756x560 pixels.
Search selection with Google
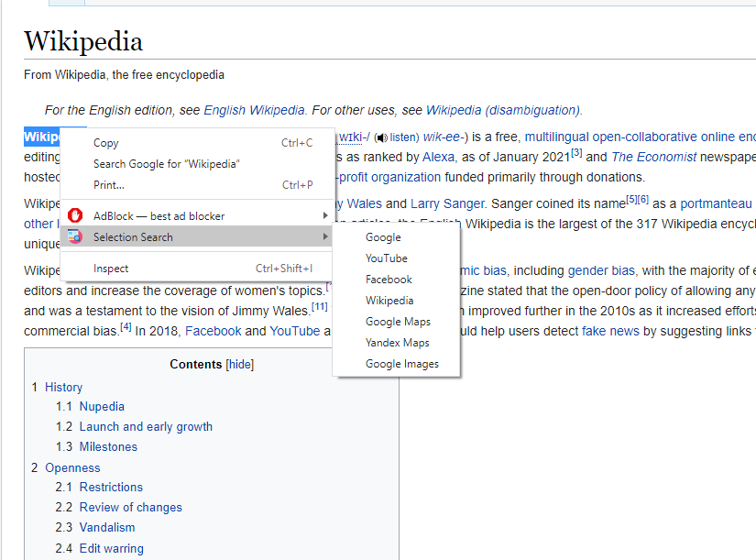tap(383, 236)
